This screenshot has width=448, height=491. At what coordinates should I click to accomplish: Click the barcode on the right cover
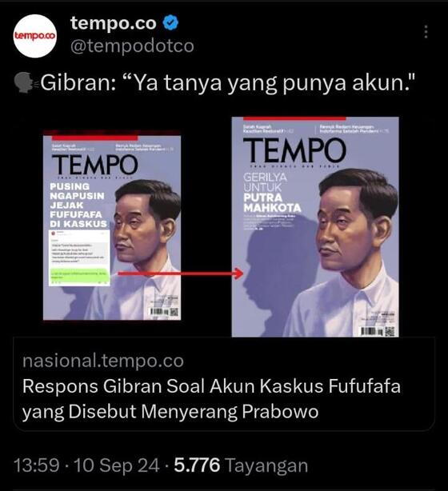click(x=372, y=331)
